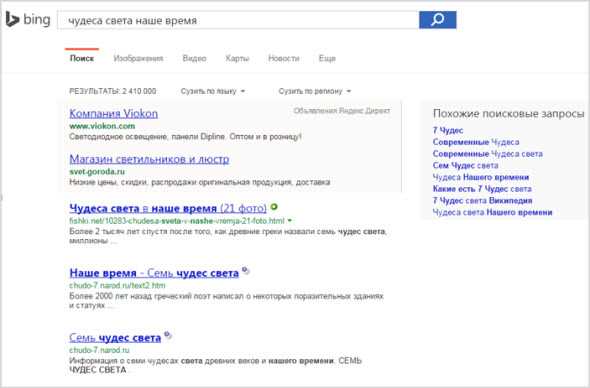Click the www.viokon.com URL

coord(102,126)
